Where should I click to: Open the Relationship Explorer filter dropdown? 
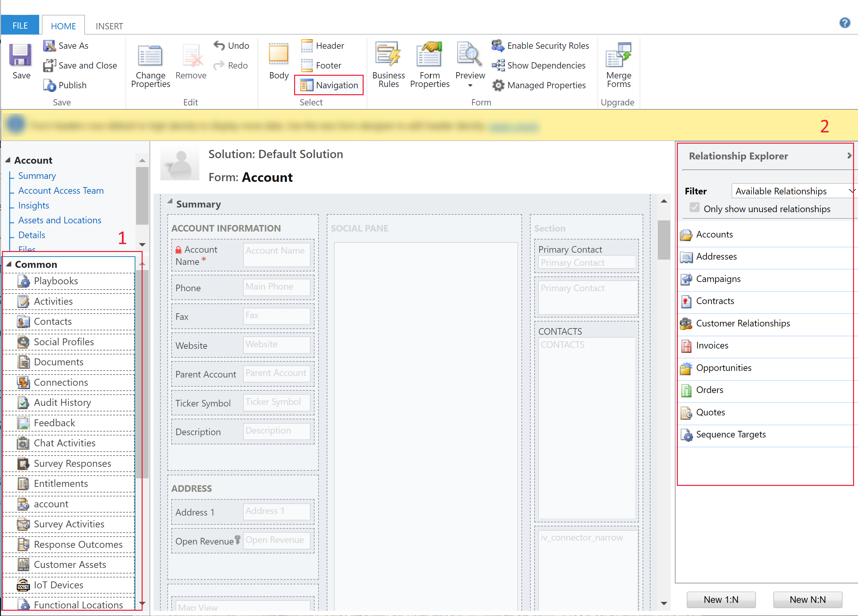pos(853,191)
